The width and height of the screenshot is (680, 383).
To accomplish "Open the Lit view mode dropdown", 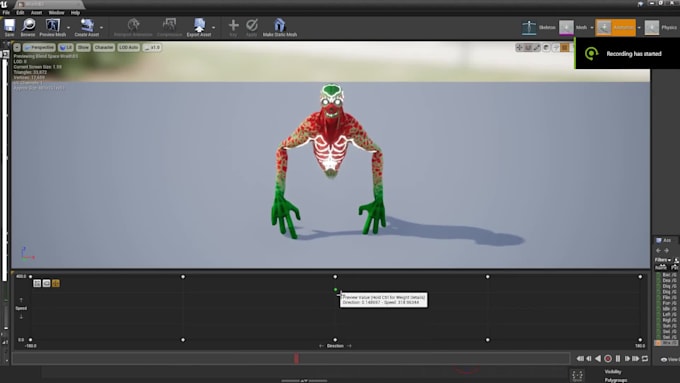I will click(66, 47).
